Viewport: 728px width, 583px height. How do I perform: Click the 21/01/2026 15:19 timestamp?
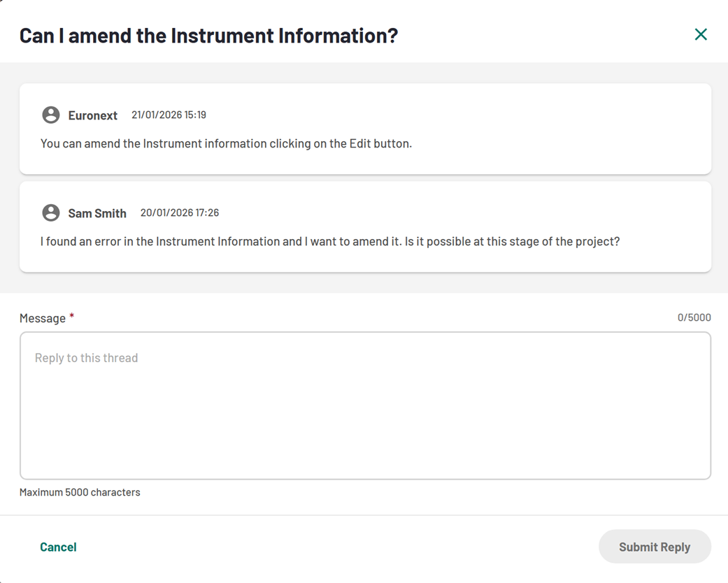[x=169, y=115]
